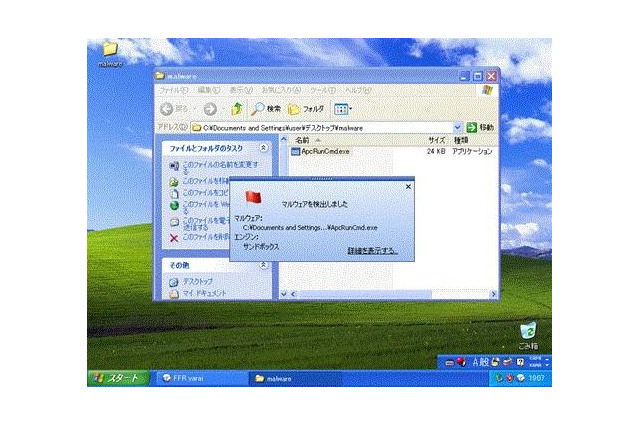
Task: Click the A input mode button on language bar
Action: (x=476, y=362)
